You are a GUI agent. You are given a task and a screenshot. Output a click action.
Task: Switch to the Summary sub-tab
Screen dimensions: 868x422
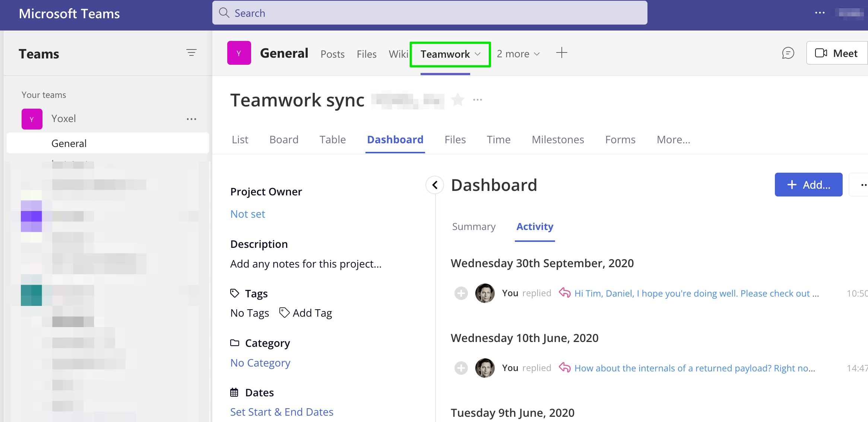[x=474, y=227]
